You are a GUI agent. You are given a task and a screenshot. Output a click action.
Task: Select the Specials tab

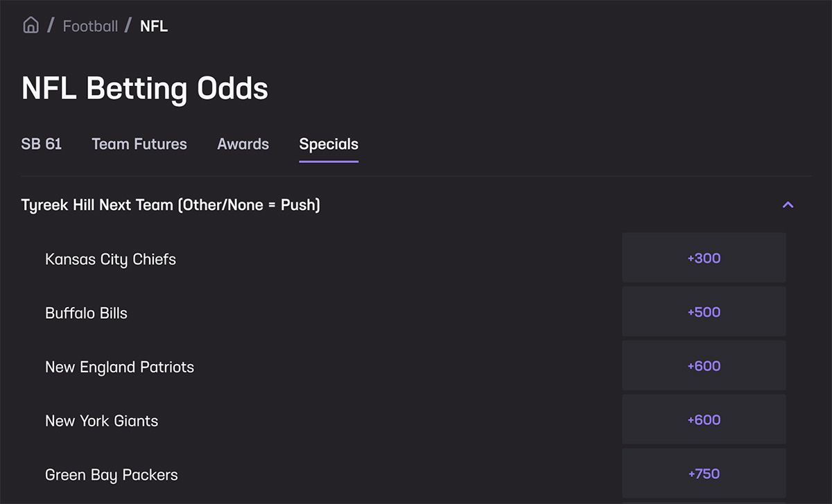pyautogui.click(x=328, y=144)
